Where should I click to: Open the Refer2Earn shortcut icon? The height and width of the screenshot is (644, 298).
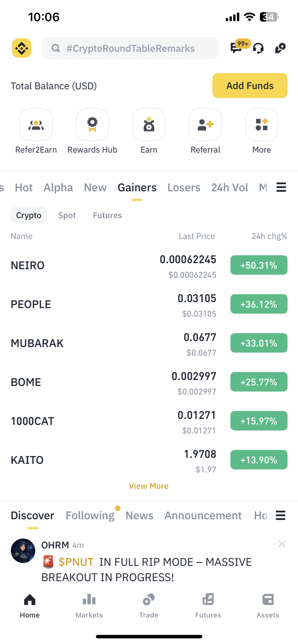coord(36,125)
